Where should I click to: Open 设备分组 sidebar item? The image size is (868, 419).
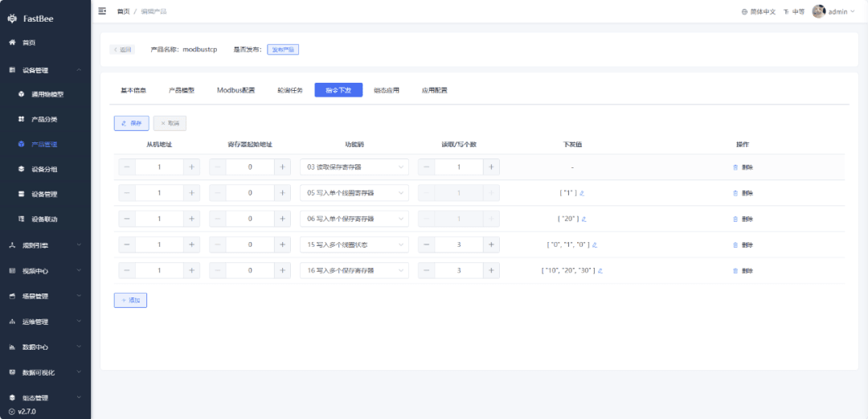[x=44, y=169]
